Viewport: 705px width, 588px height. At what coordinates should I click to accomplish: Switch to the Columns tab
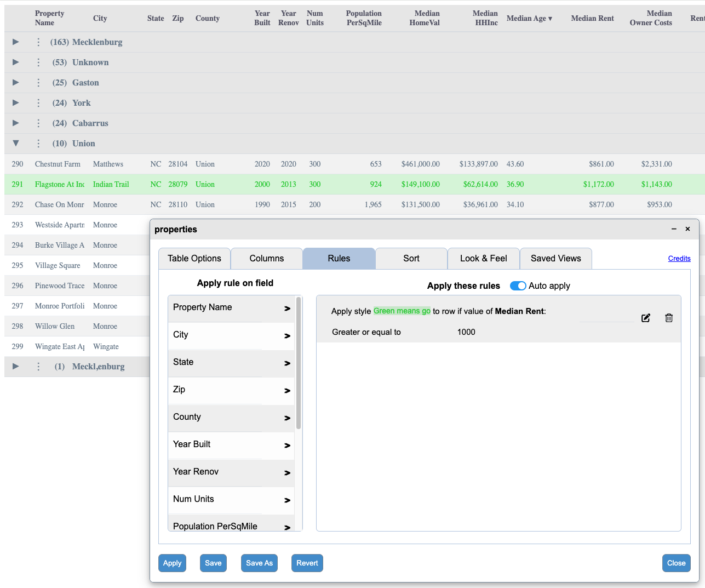[266, 259]
